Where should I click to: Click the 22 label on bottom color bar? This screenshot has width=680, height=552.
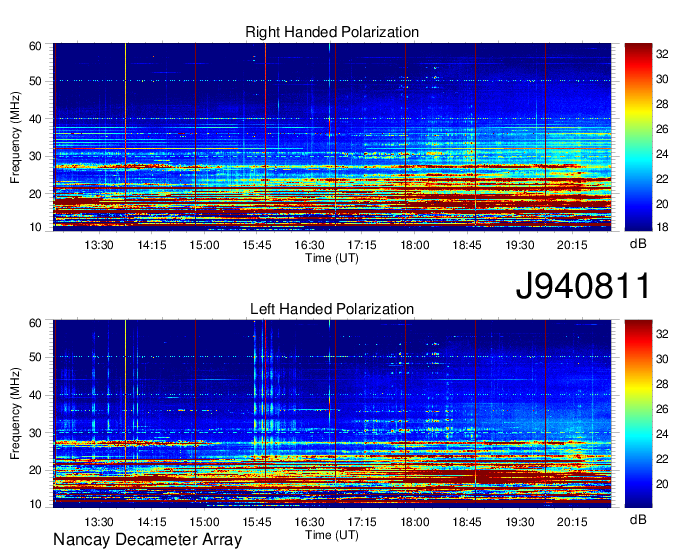(x=662, y=459)
